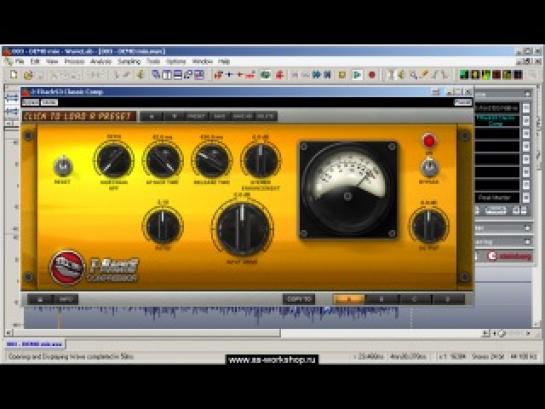The height and width of the screenshot is (409, 545).
Task: Click the 'Click to load a preset' display
Action: click(x=79, y=116)
